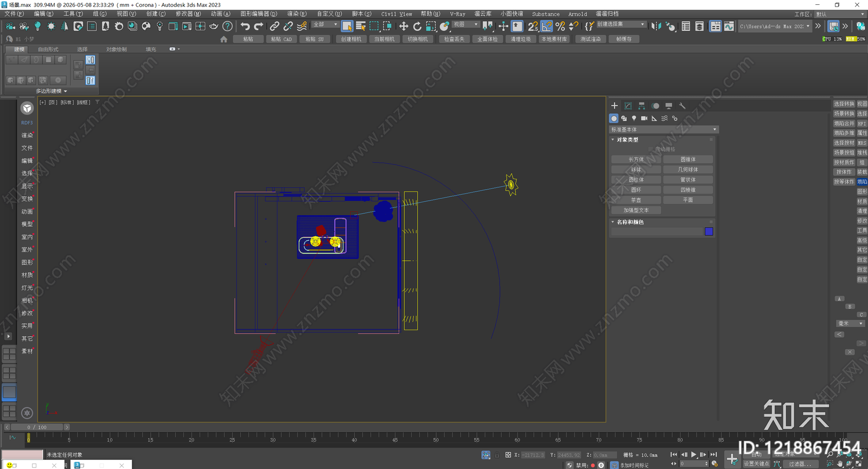The height and width of the screenshot is (469, 868).
Task: Click the 茶壶 teapot primitive button
Action: pyautogui.click(x=636, y=200)
